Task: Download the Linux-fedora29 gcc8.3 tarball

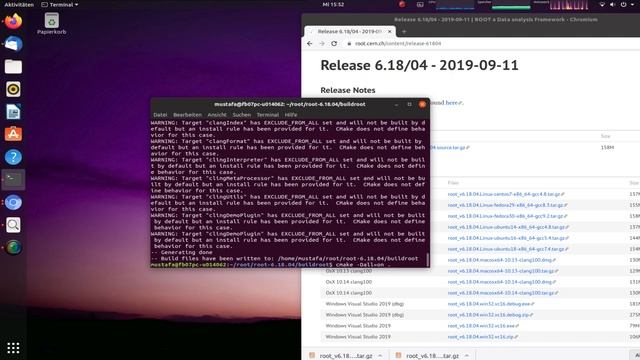Action: coord(507,205)
